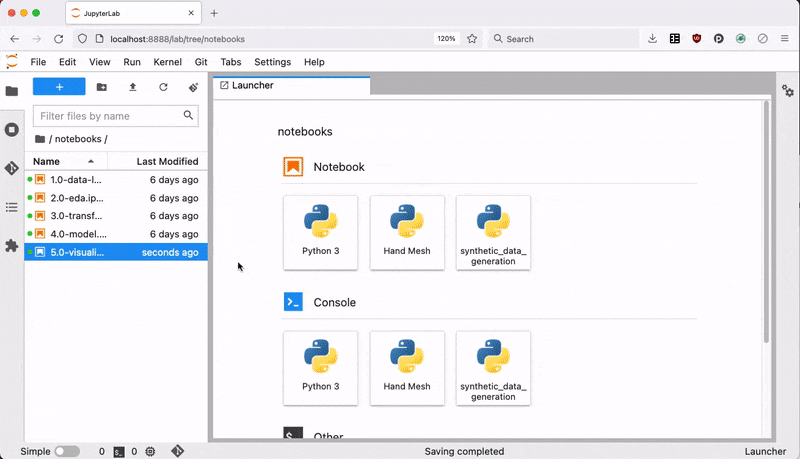
Task: Toggle Simple interface mode switch
Action: click(x=67, y=451)
